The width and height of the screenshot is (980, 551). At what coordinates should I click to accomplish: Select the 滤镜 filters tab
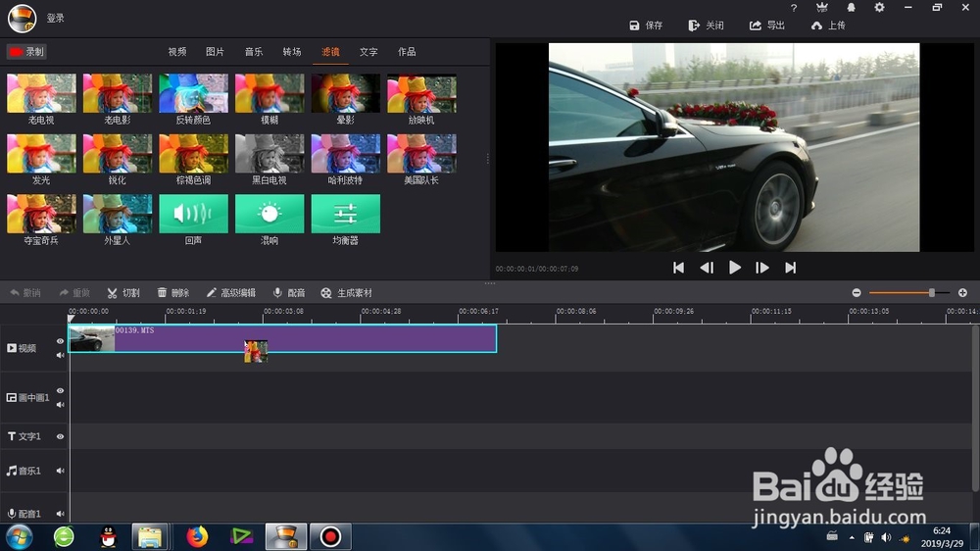[330, 52]
